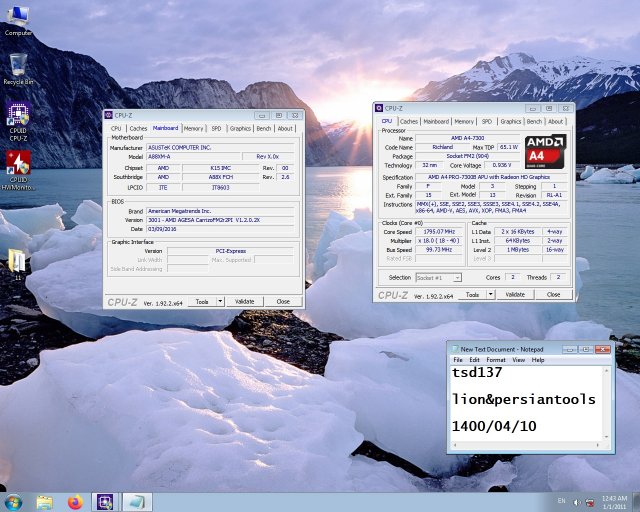Open the Computer desktop icon
640x512 pixels.
[18, 18]
